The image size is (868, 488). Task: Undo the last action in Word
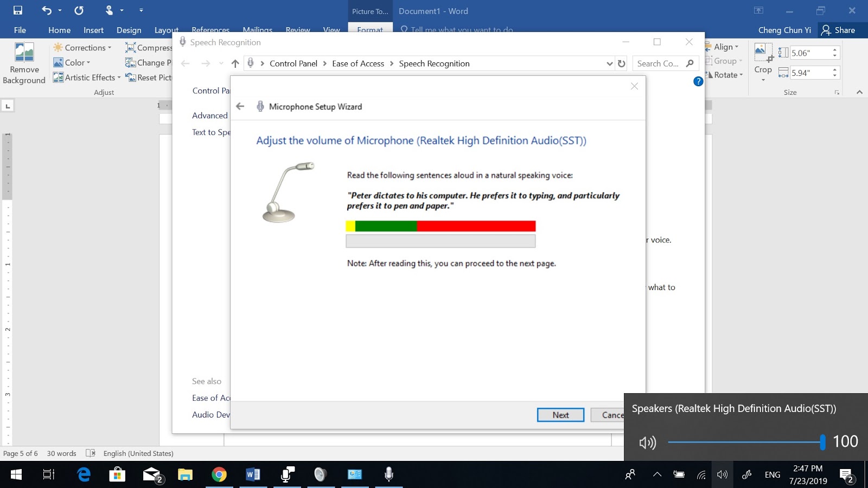tap(47, 10)
